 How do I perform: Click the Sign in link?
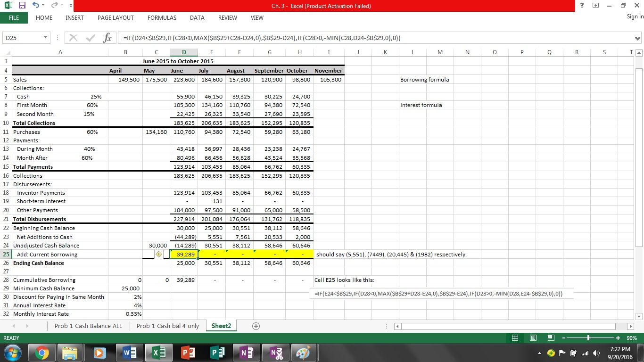[x=635, y=16]
